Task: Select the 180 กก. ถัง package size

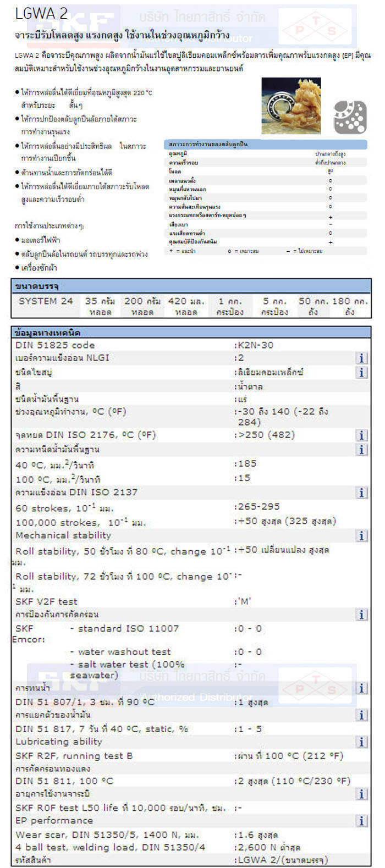Action: pyautogui.click(x=350, y=306)
